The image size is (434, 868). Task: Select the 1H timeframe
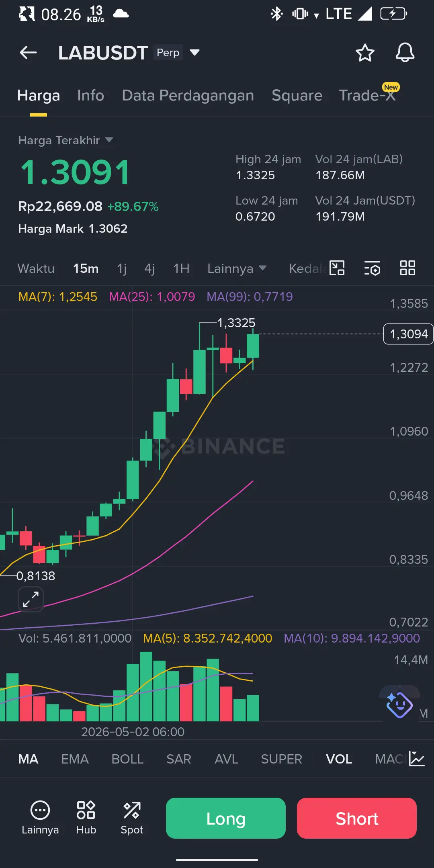(181, 268)
